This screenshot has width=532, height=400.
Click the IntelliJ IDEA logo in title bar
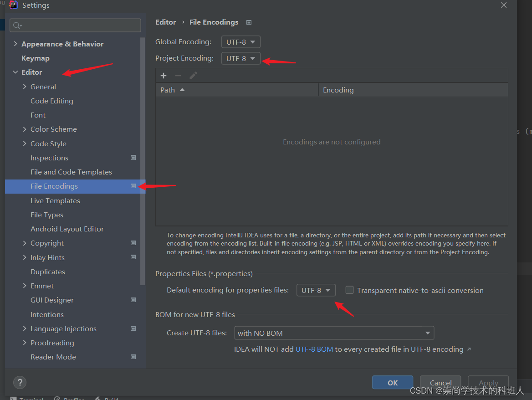tap(14, 5)
